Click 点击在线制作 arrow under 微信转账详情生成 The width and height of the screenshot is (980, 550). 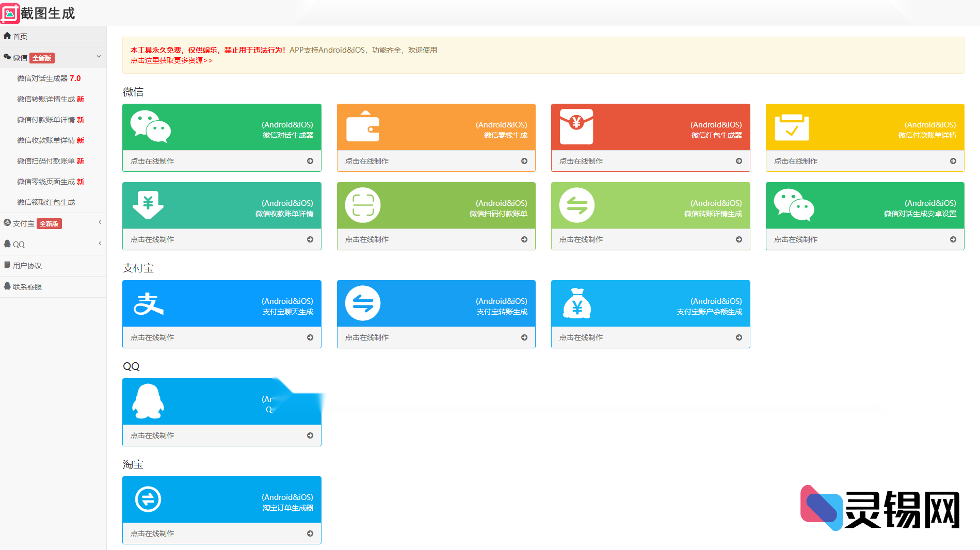[x=738, y=239]
